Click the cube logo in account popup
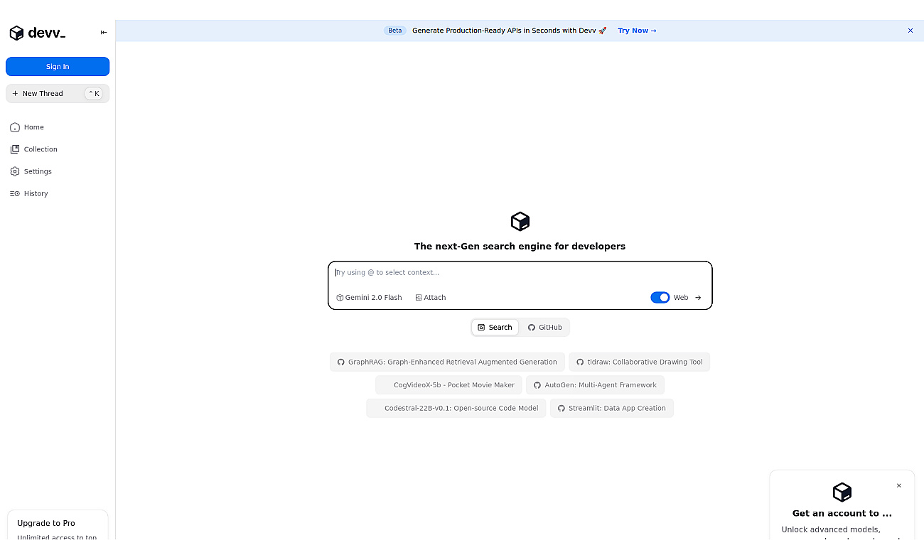This screenshot has width=924, height=560. (842, 492)
